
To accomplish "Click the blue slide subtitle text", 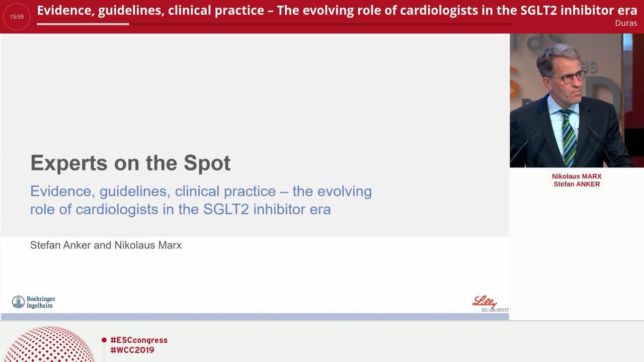I will click(x=201, y=200).
